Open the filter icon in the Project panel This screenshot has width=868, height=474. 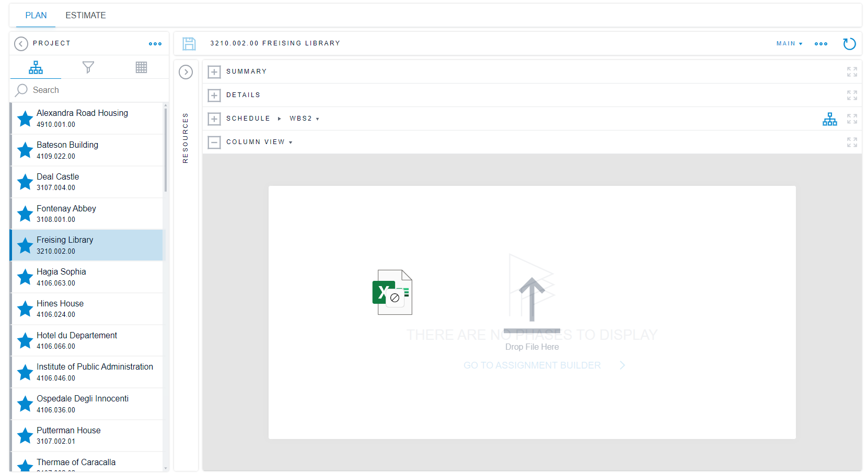[x=88, y=67]
